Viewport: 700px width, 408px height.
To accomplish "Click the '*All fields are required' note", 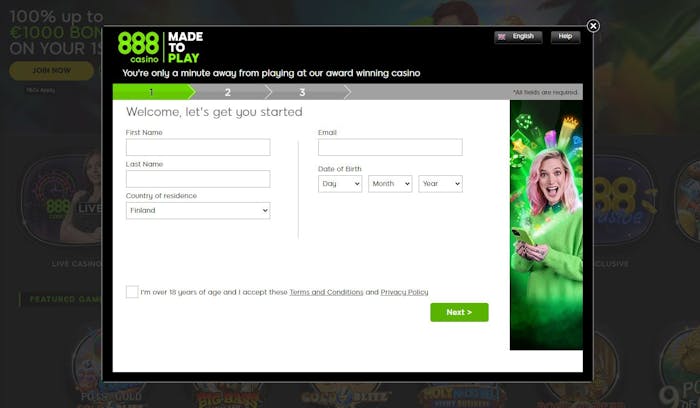I will pyautogui.click(x=545, y=92).
